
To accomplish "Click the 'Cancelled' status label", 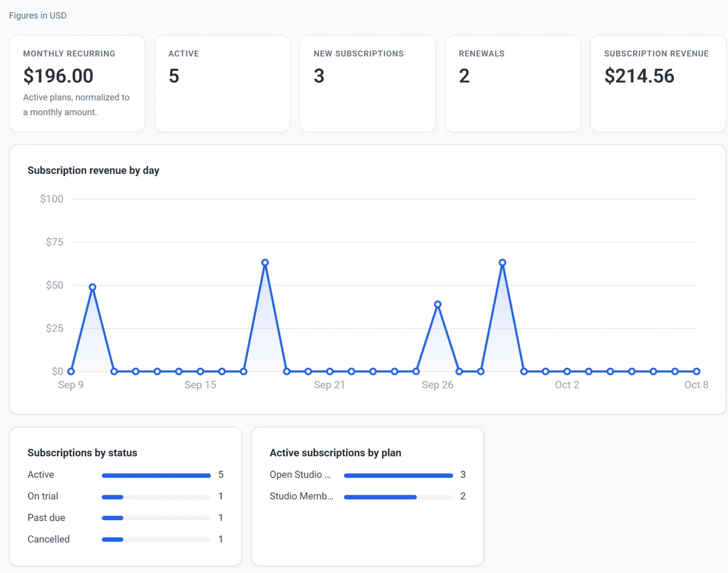I will pyautogui.click(x=49, y=539).
